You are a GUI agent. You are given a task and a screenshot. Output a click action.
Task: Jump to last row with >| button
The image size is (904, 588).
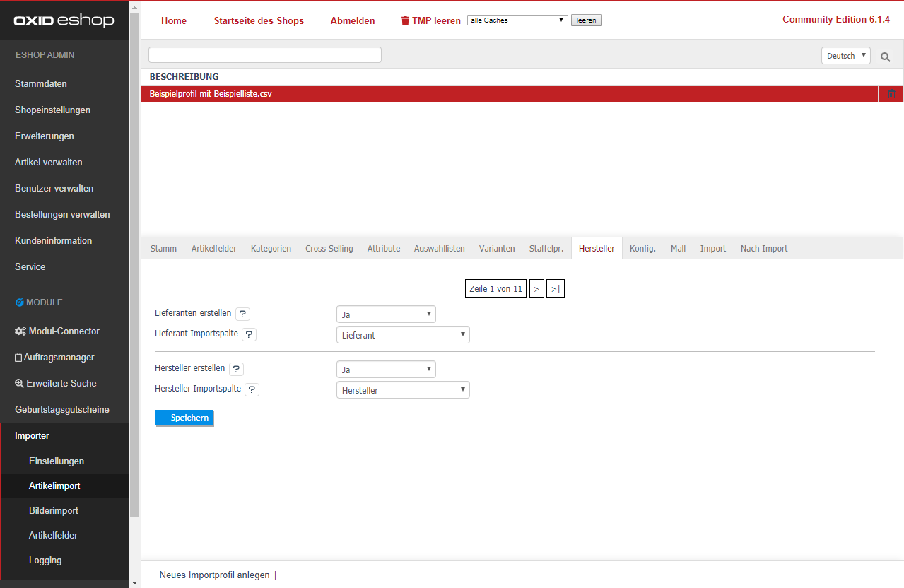[555, 288]
